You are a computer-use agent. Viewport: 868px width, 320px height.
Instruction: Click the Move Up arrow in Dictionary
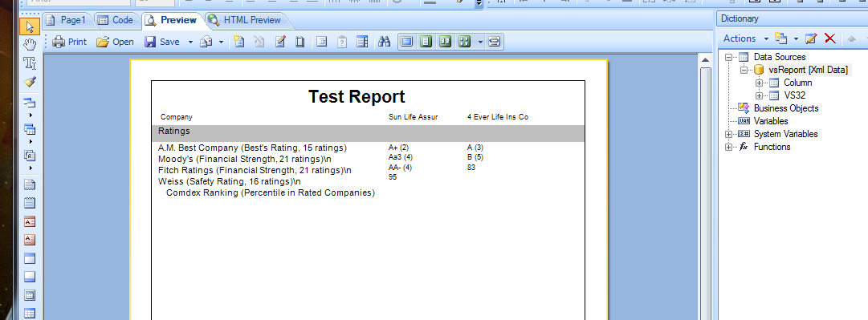point(851,38)
